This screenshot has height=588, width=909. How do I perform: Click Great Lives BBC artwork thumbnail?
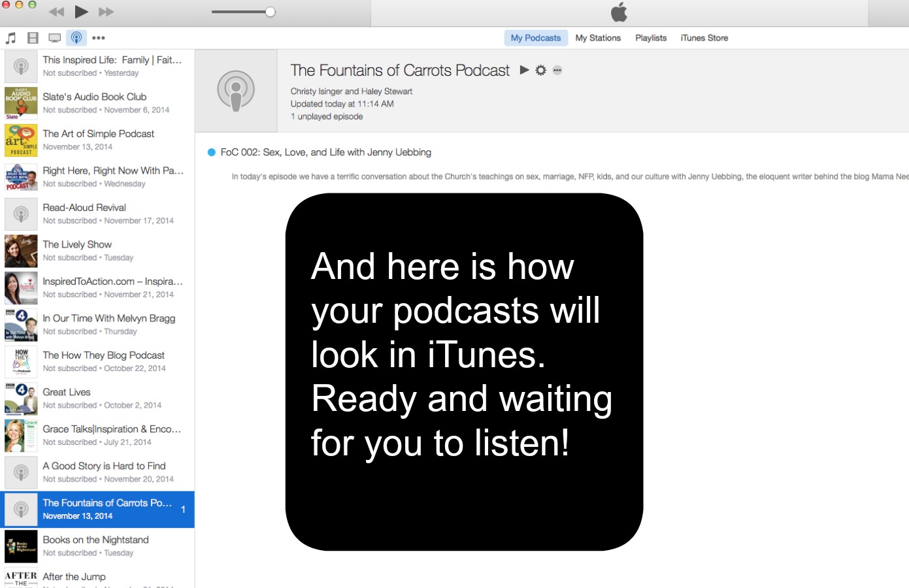point(21,399)
